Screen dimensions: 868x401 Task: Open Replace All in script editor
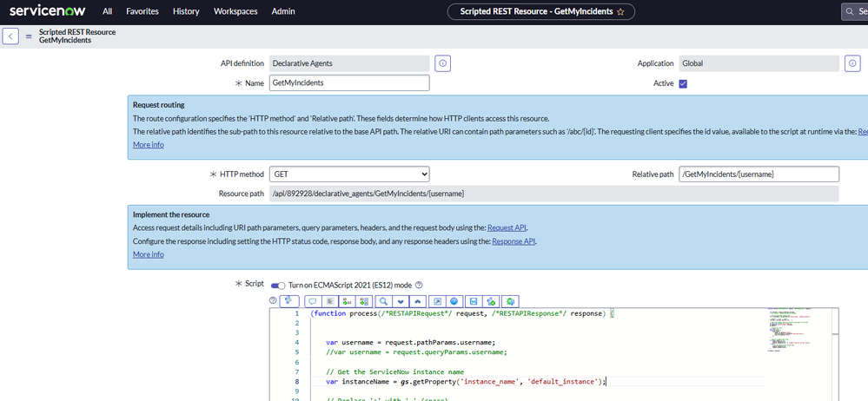pyautogui.click(x=364, y=301)
